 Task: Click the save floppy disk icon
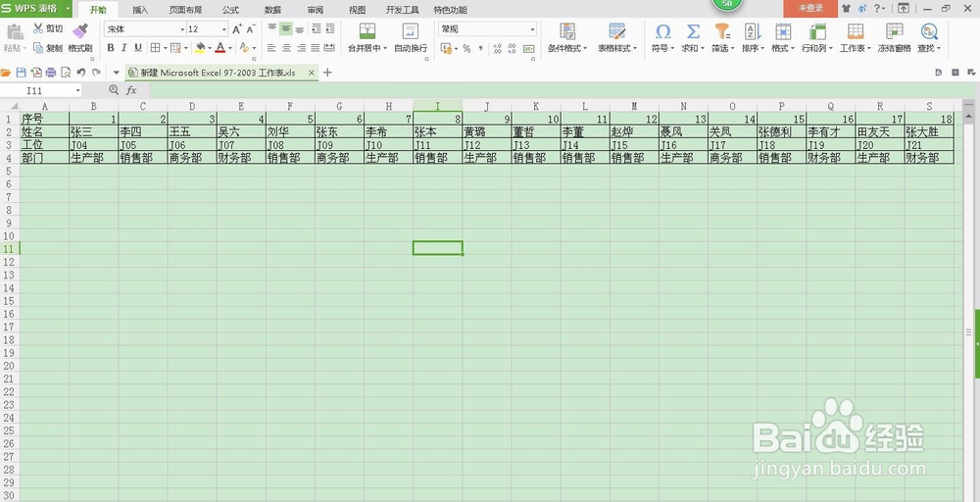(x=22, y=73)
